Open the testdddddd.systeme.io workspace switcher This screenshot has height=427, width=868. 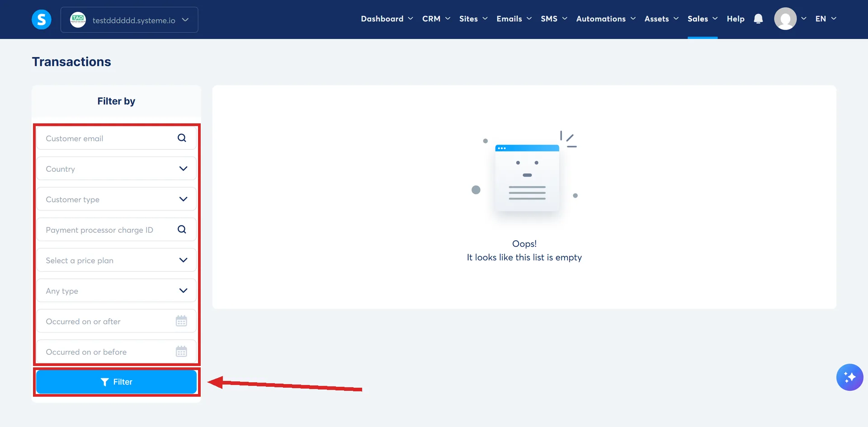point(129,20)
